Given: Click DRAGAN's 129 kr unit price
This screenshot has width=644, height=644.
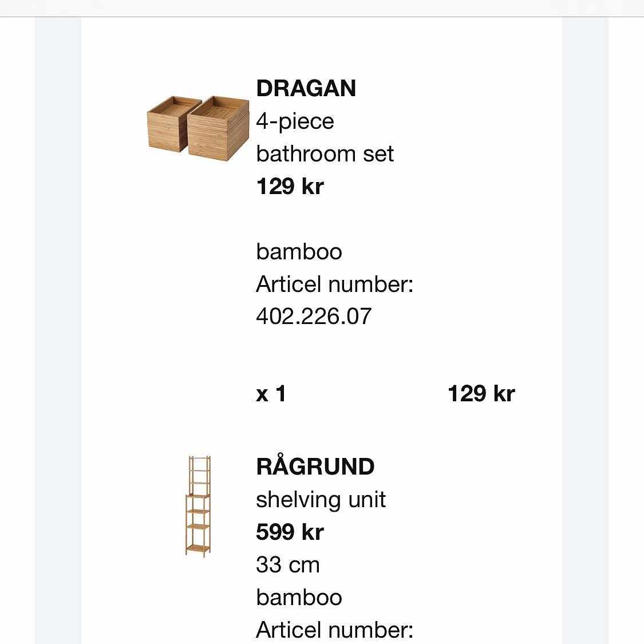Looking at the screenshot, I should pyautogui.click(x=290, y=187).
